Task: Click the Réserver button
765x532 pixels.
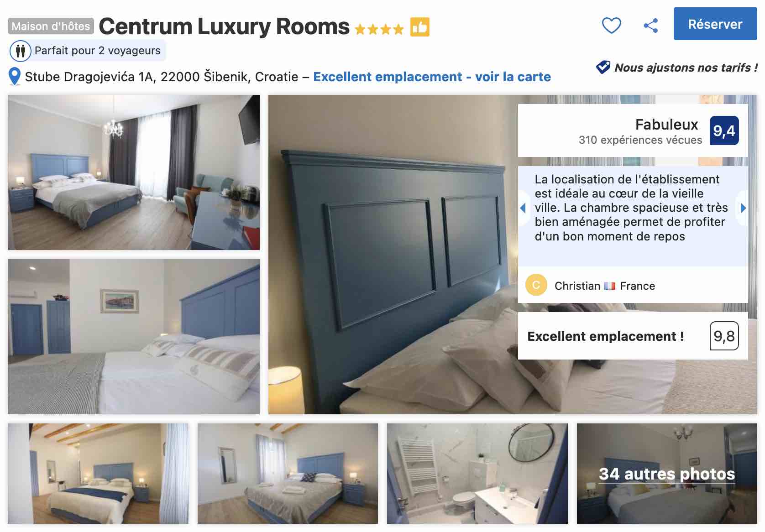Action: coord(715,24)
